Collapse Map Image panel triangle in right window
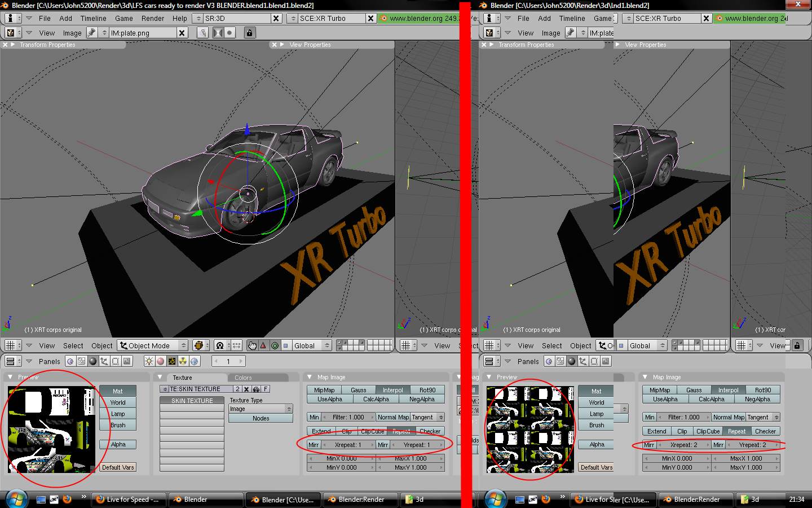The height and width of the screenshot is (508, 812). (x=645, y=376)
